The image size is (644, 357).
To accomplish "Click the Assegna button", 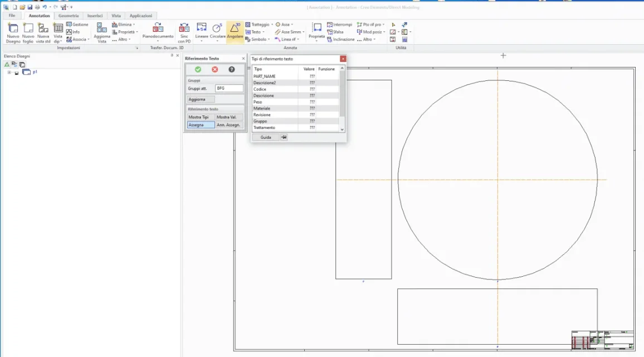I will coord(201,125).
